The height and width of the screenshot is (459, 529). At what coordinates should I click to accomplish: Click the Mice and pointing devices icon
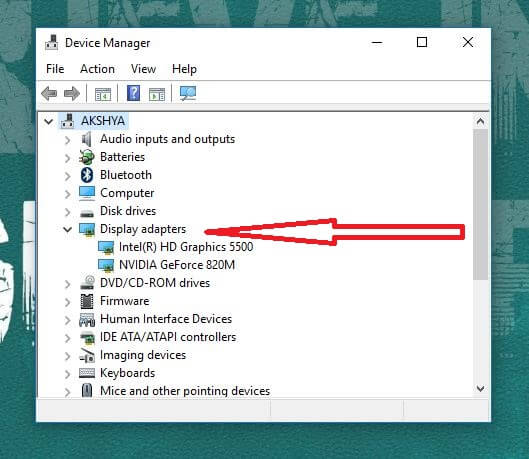point(87,391)
